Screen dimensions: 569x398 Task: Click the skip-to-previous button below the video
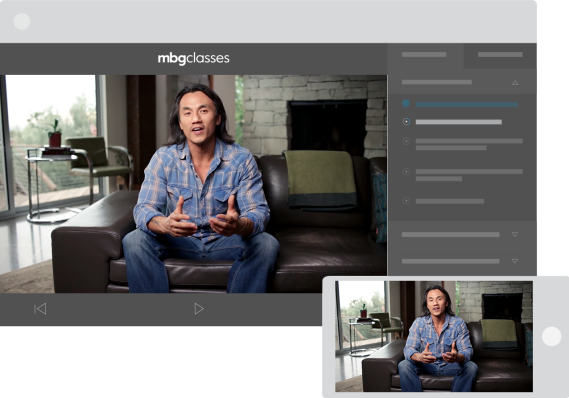pyautogui.click(x=40, y=309)
